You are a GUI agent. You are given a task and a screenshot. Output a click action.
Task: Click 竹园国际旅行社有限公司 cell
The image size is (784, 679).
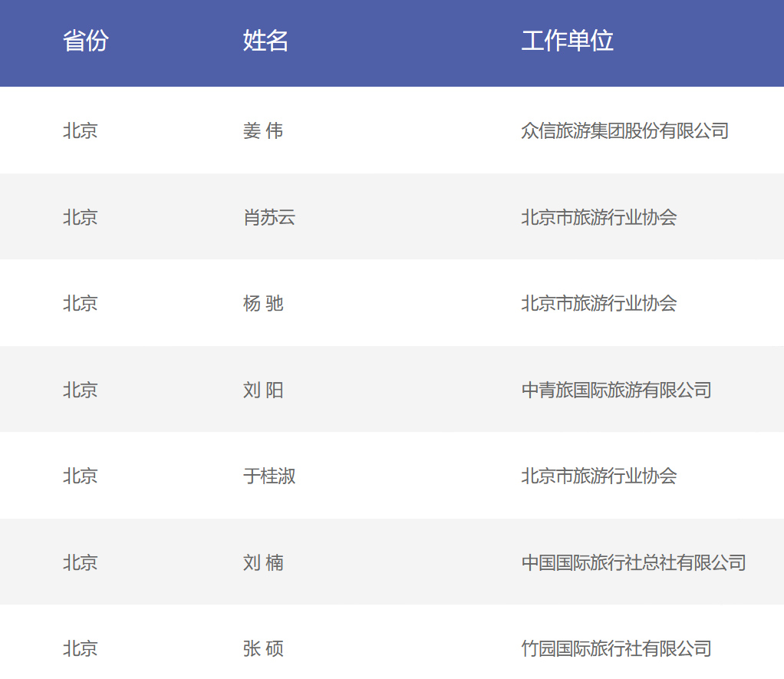point(617,649)
